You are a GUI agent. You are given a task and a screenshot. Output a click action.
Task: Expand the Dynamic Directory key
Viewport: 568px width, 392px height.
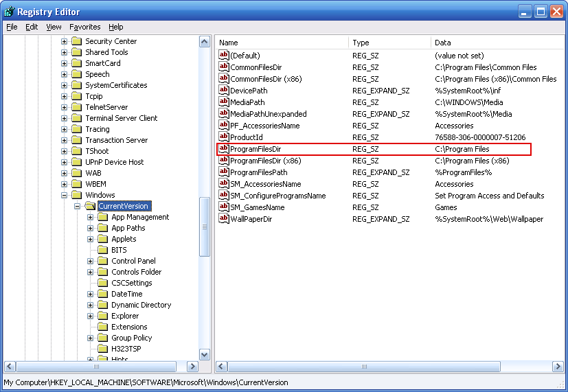click(x=90, y=305)
